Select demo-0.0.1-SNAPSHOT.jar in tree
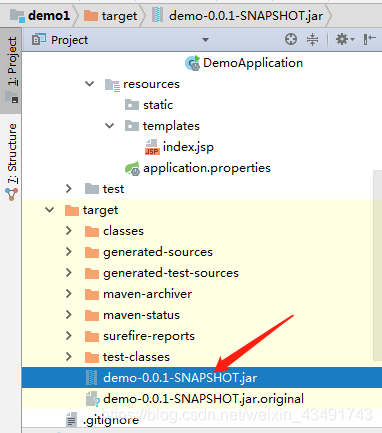The image size is (382, 433). pyautogui.click(x=180, y=378)
